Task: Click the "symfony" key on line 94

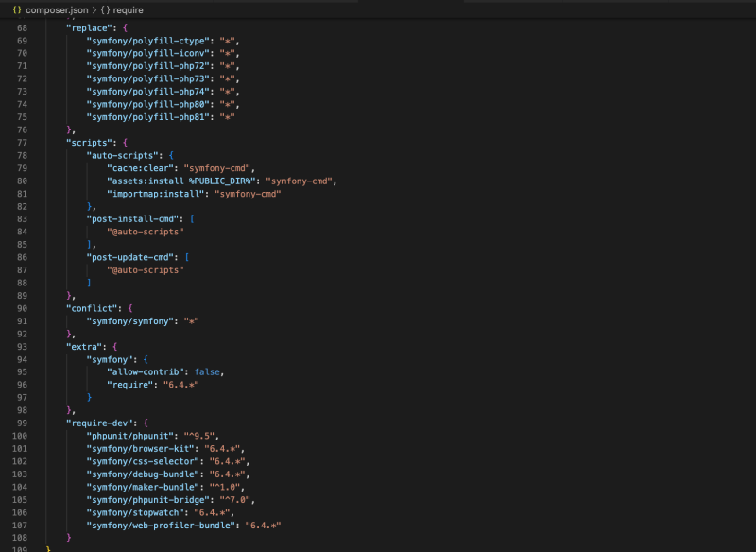Action: (110, 359)
